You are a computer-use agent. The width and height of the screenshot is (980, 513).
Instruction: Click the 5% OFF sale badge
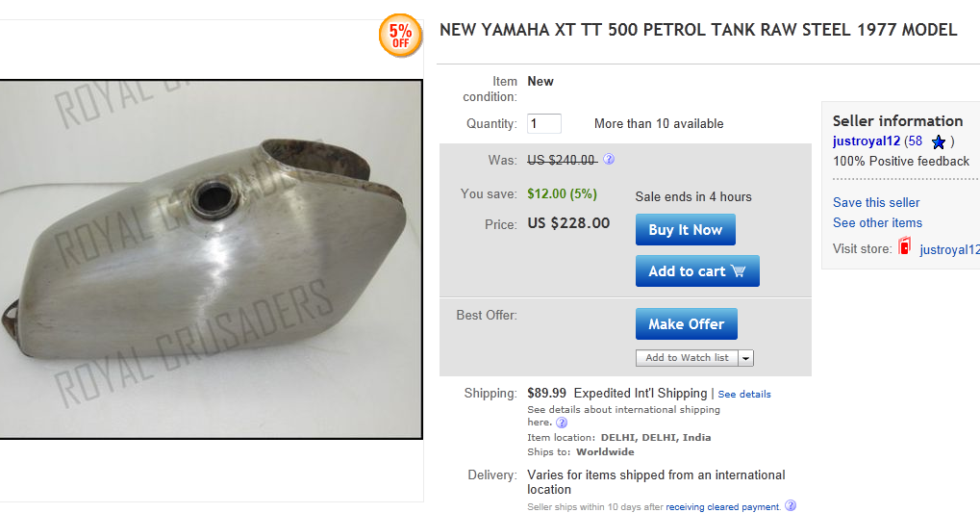tap(400, 36)
